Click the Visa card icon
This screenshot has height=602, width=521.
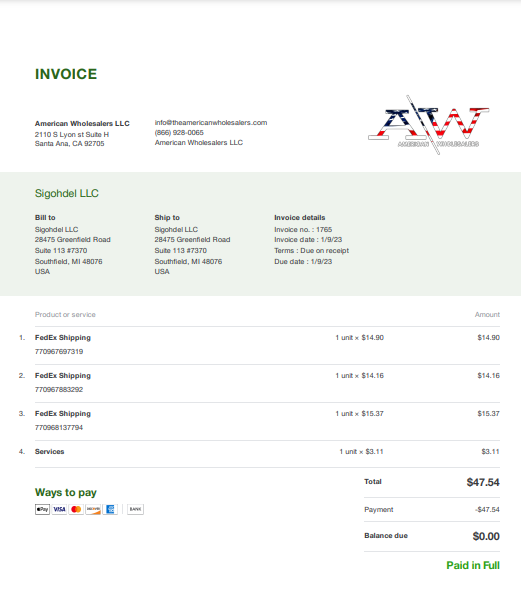click(x=59, y=509)
